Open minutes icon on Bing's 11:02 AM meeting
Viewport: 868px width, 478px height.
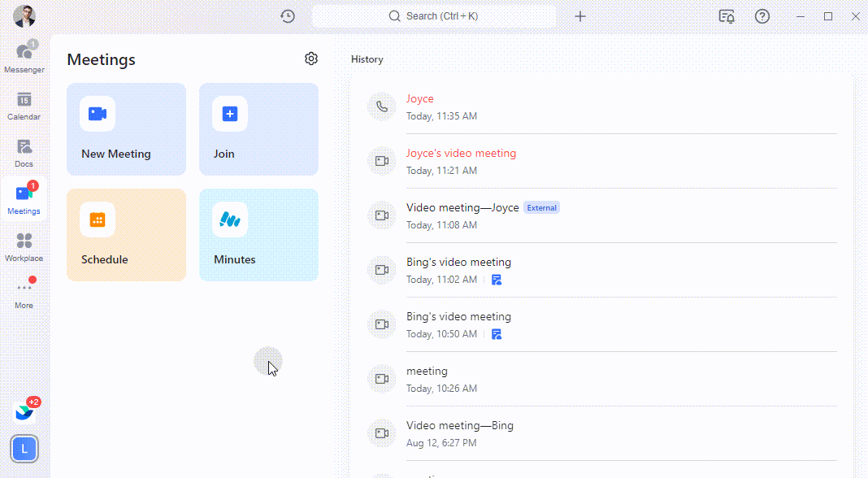click(x=497, y=280)
